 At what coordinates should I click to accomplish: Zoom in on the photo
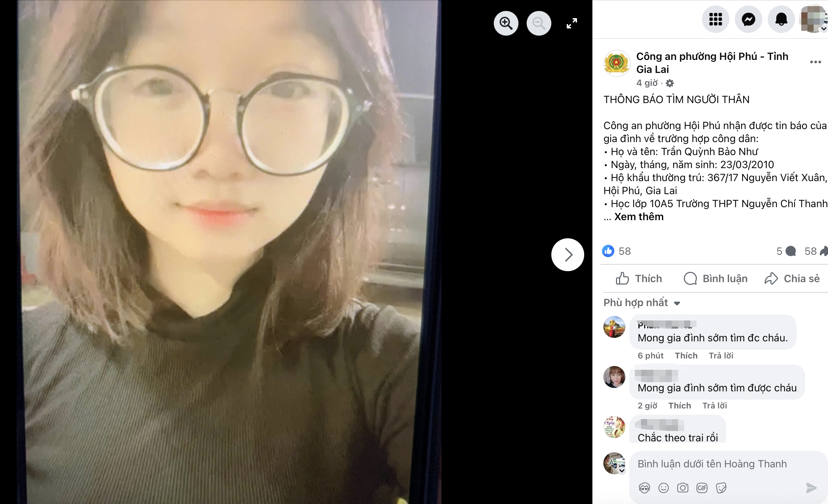(x=506, y=23)
